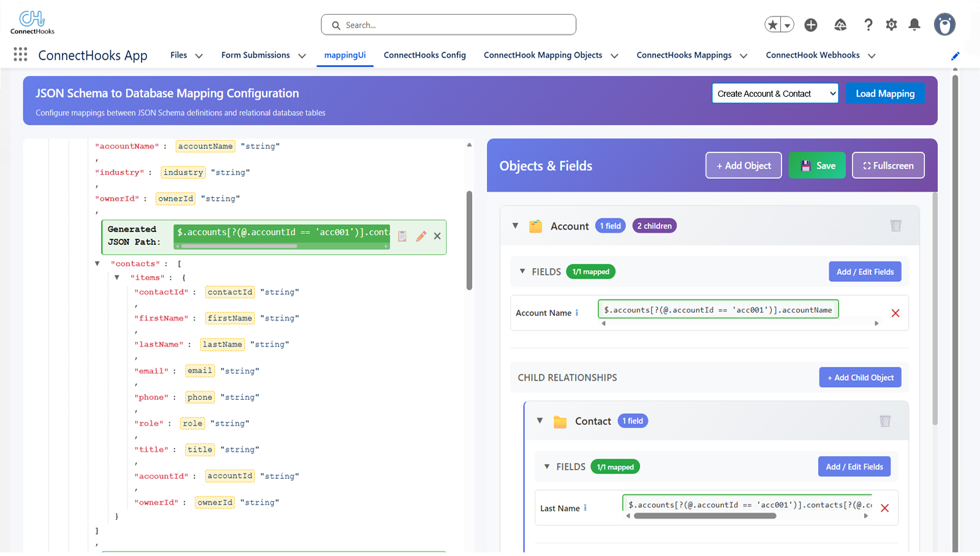Click the Fullscreen button in Objects & Fields
980x556 pixels.
coord(888,165)
